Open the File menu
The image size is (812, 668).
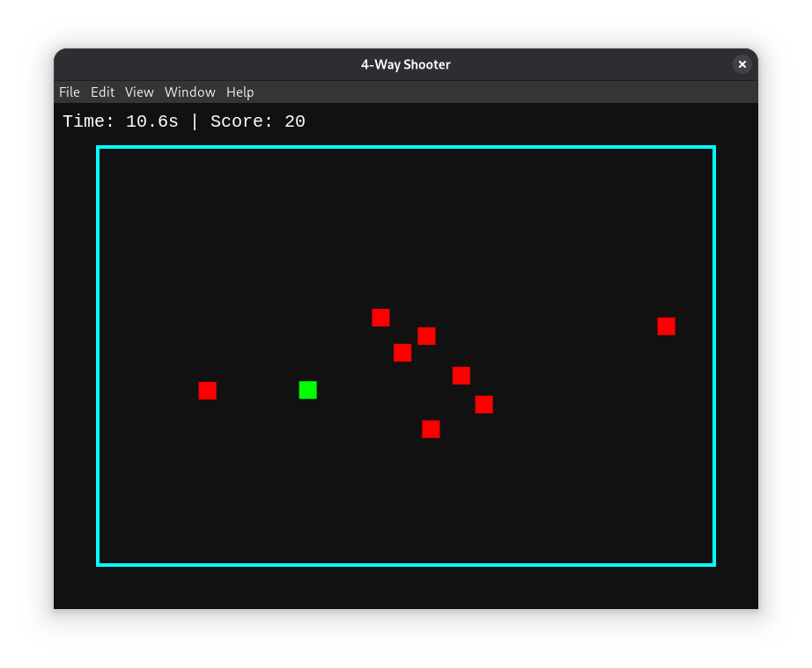click(x=70, y=92)
